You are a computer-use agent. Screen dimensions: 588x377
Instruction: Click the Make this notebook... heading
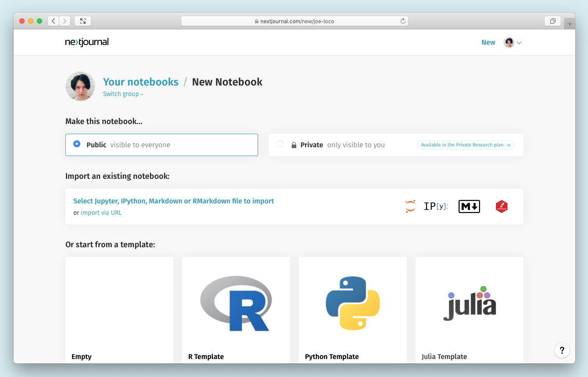pos(104,121)
